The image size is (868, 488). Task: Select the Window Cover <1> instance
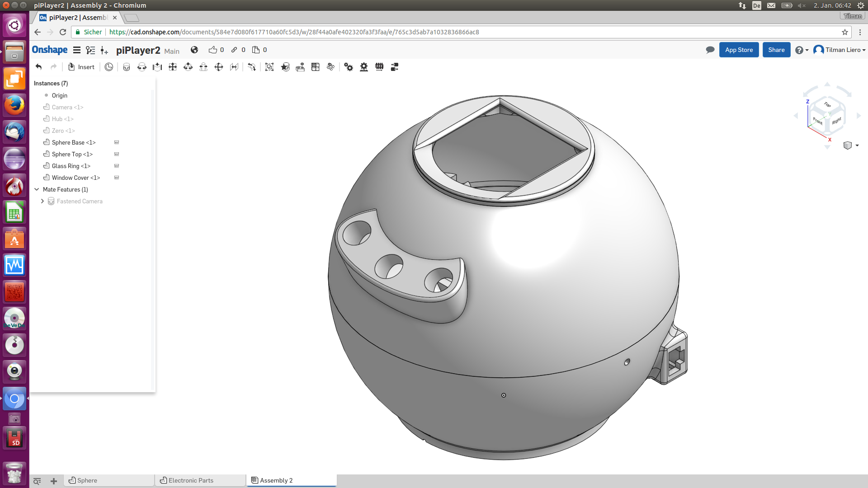click(x=75, y=178)
